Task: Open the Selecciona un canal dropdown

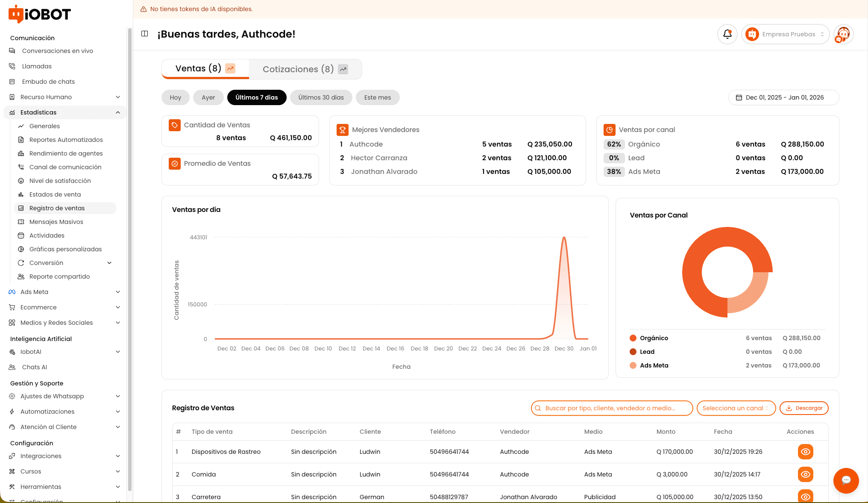Action: (x=736, y=408)
